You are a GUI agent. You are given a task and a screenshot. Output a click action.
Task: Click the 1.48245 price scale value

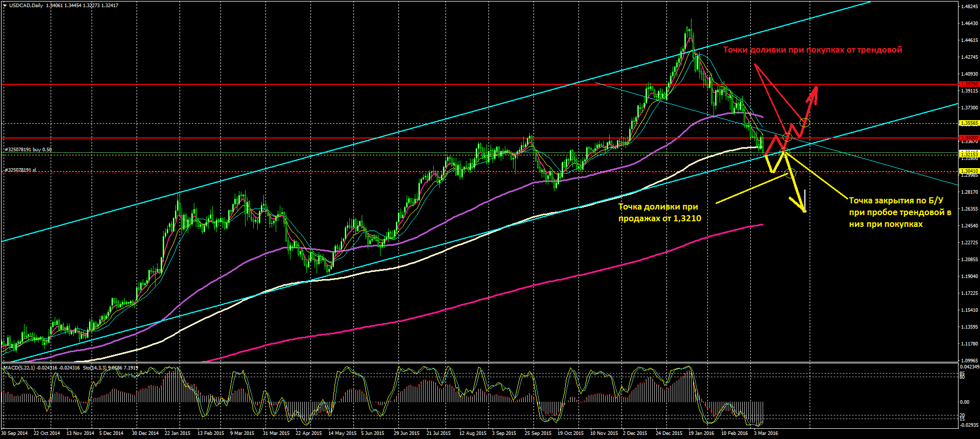pos(969,7)
